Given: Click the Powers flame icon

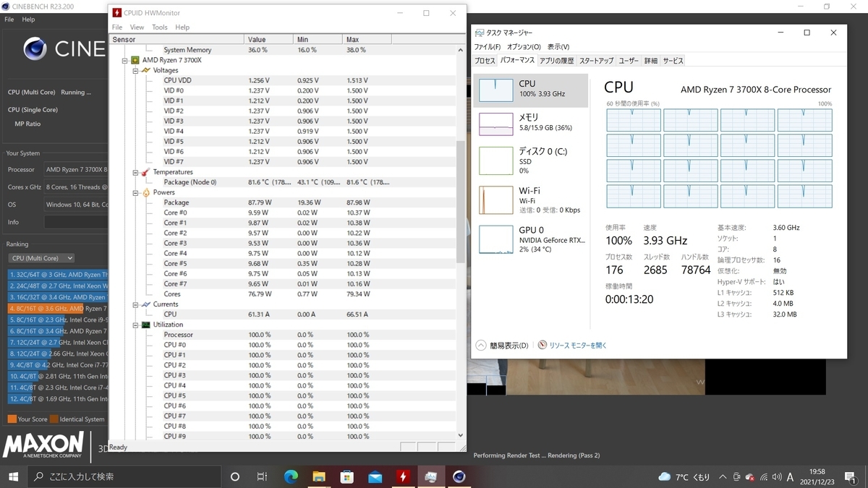Looking at the screenshot, I should tap(146, 192).
